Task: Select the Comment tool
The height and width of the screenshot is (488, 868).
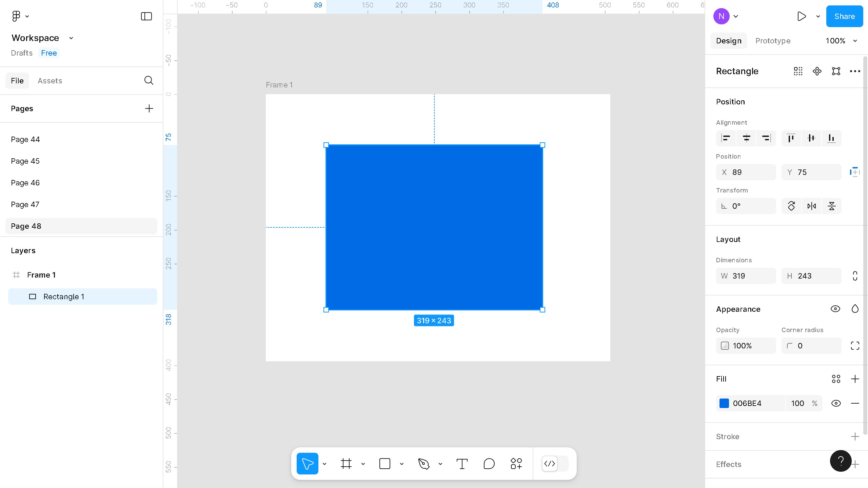Action: pos(489,464)
